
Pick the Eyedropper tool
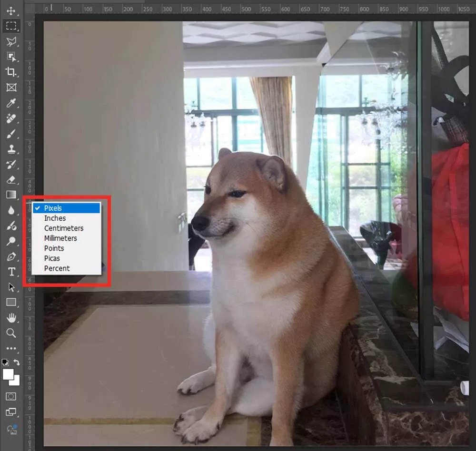pos(11,103)
